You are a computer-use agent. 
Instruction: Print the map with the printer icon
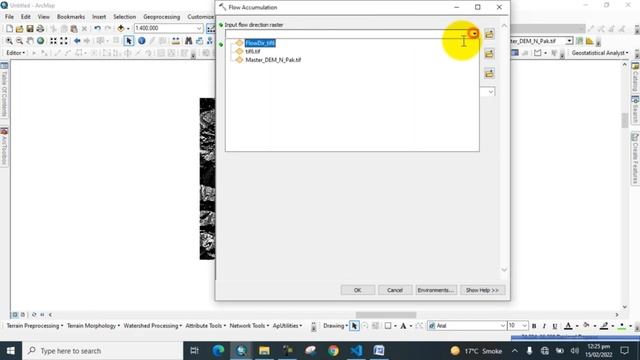(x=40, y=29)
